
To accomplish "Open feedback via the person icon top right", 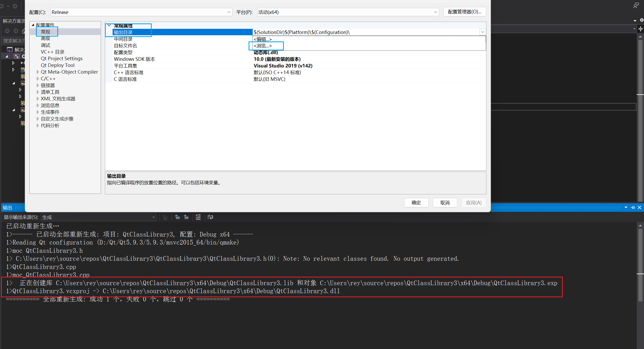I will [x=636, y=5].
